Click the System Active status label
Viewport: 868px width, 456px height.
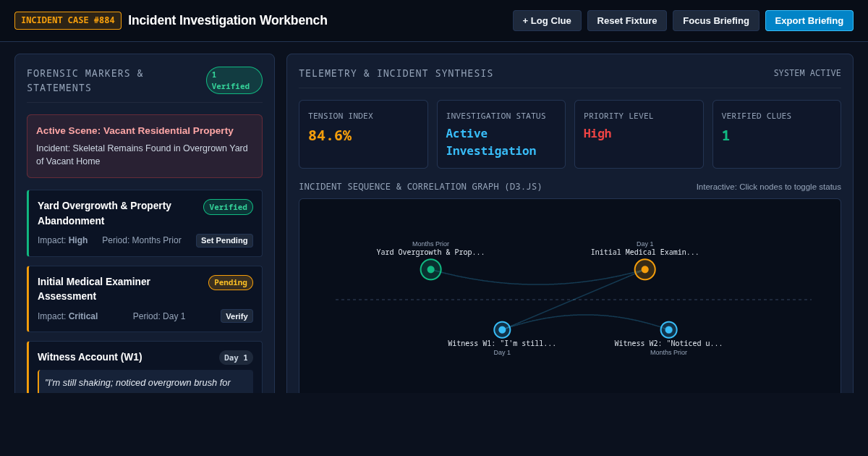(x=807, y=73)
